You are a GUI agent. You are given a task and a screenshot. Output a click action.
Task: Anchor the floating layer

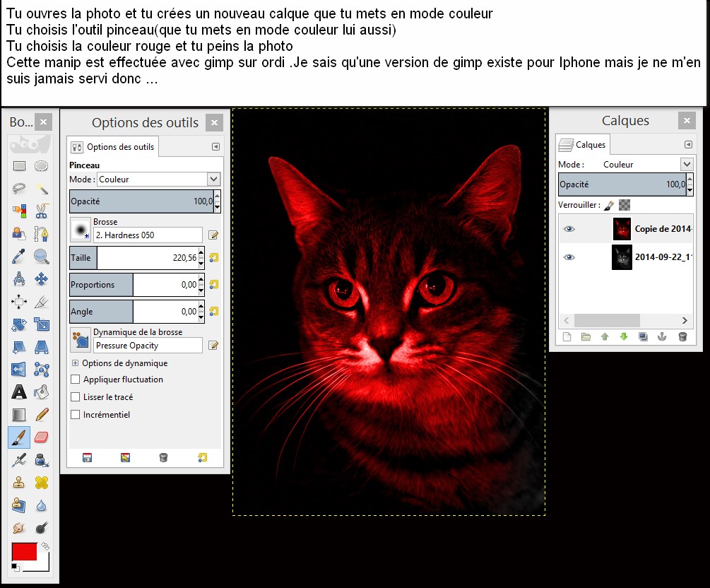pyautogui.click(x=662, y=336)
